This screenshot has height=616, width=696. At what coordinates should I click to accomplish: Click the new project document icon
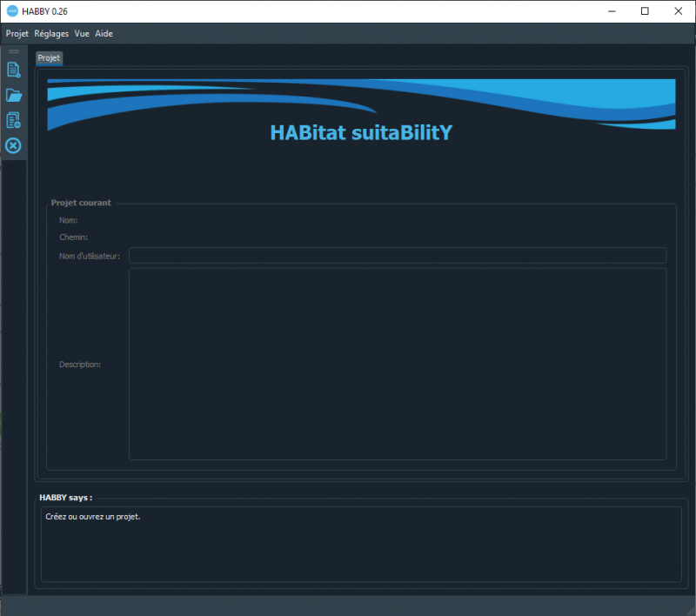point(13,70)
